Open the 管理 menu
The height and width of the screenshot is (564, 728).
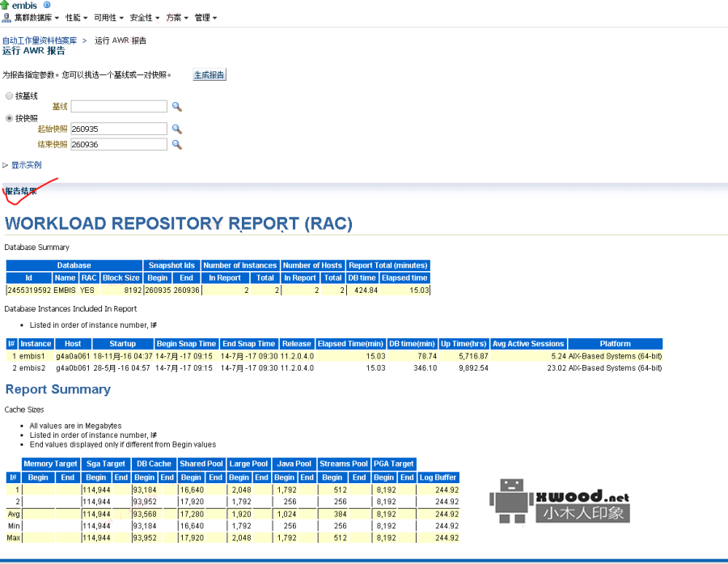(205, 18)
